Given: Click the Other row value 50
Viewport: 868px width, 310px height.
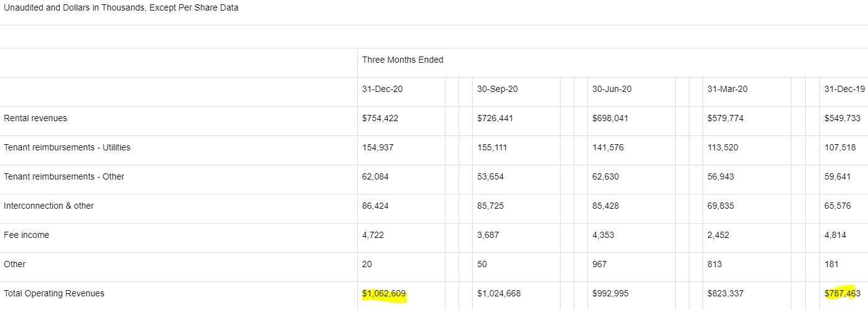Looking at the screenshot, I should click(x=482, y=264).
